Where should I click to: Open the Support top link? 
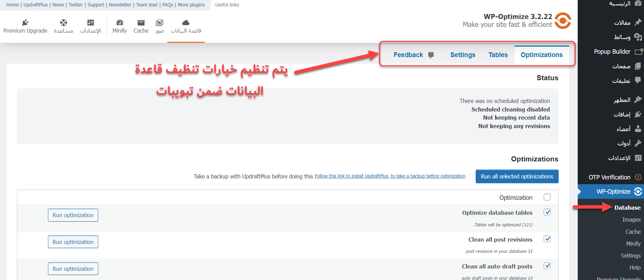pos(96,5)
